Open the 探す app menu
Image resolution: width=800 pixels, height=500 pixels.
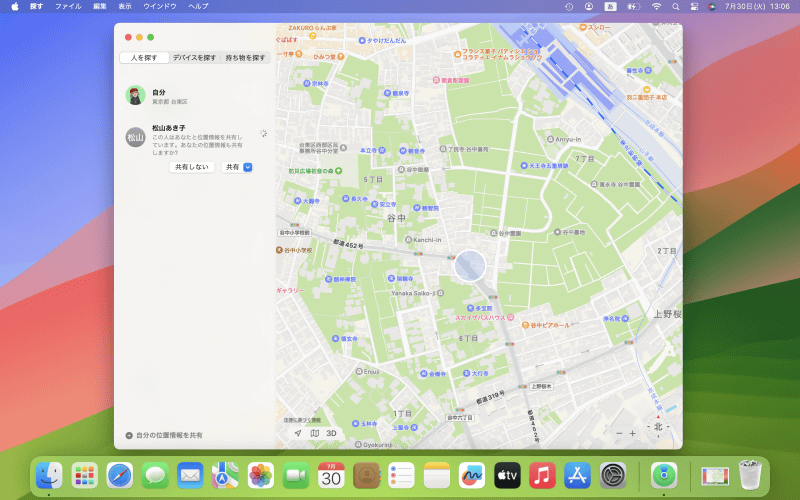[36, 7]
